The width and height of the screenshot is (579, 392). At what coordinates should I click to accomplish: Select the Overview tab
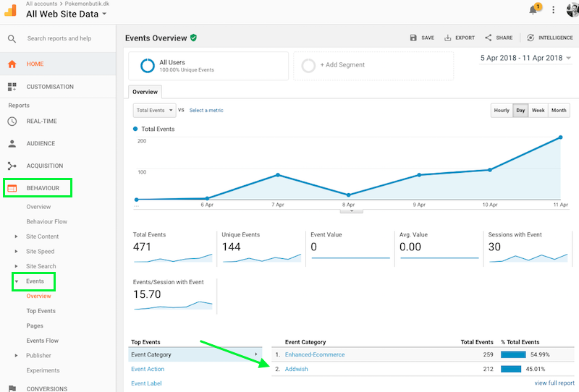[x=145, y=92]
